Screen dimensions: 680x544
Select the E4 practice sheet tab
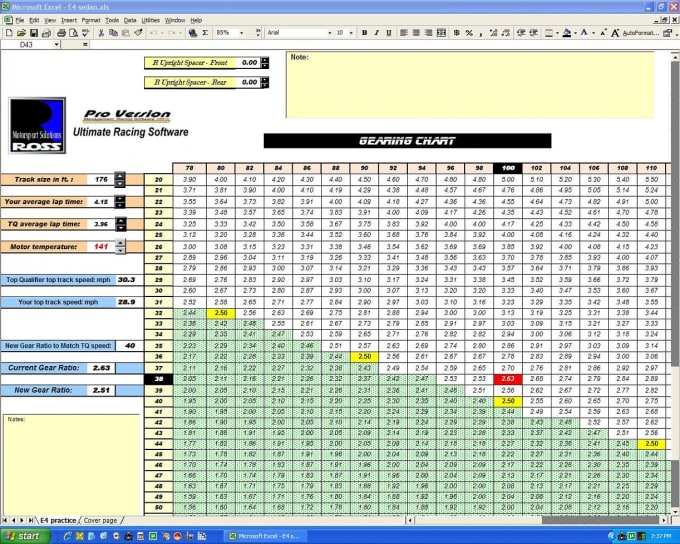pyautogui.click(x=58, y=520)
